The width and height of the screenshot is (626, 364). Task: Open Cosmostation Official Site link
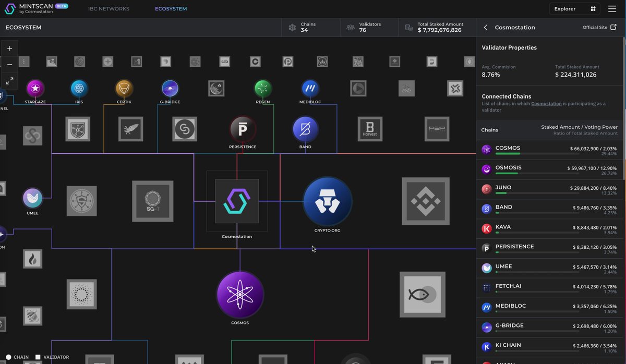click(x=599, y=28)
